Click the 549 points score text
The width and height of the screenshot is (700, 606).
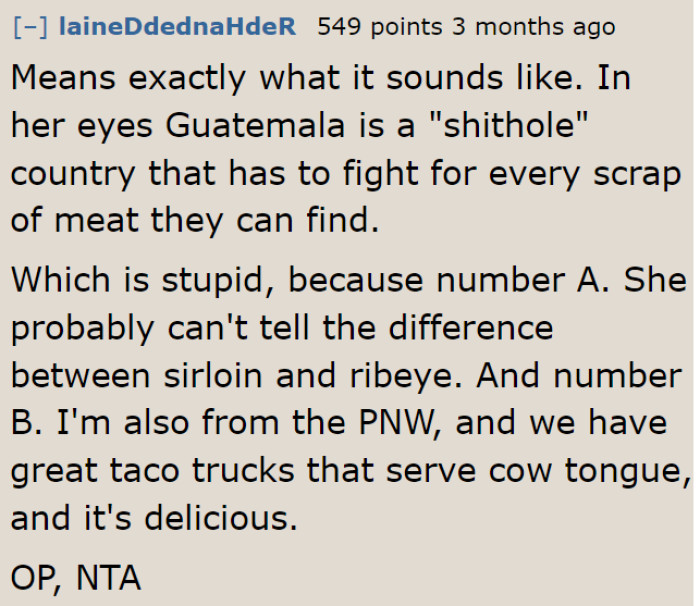click(x=380, y=27)
